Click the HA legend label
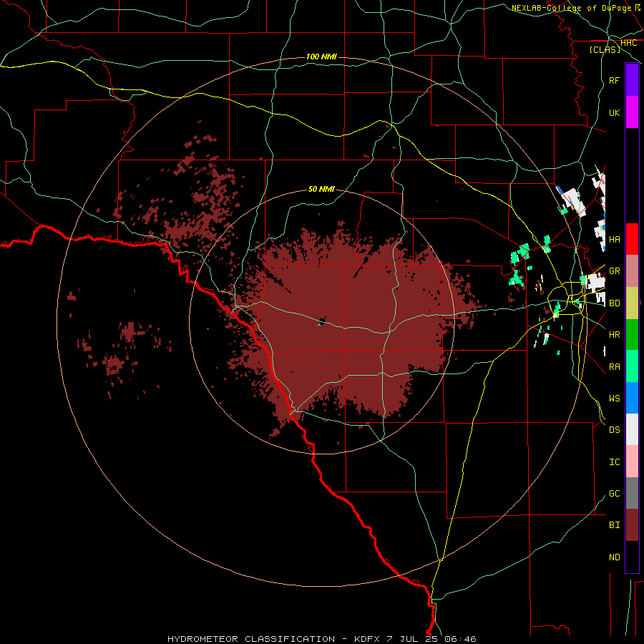This screenshot has width=644, height=644. [614, 239]
